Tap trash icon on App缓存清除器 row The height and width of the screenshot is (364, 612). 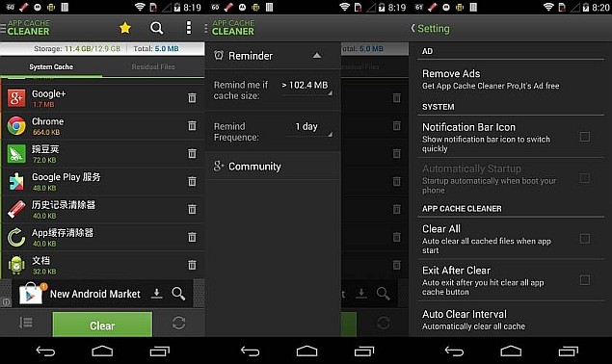pos(192,237)
